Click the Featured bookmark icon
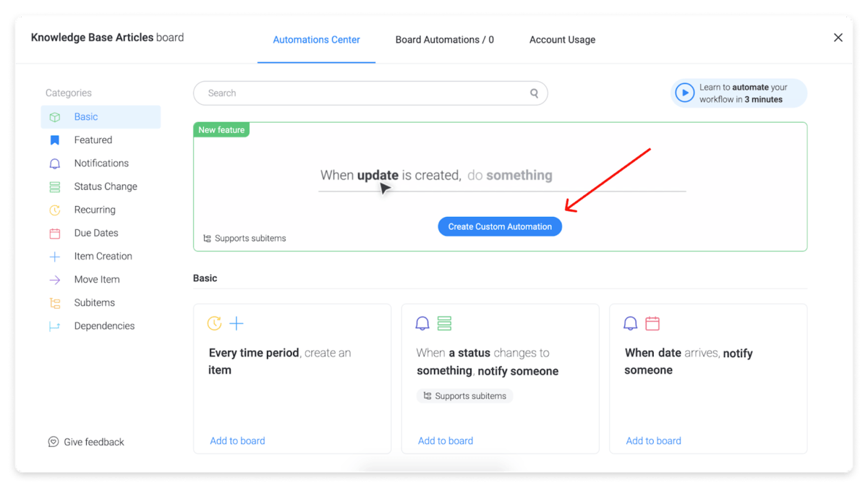Image resolution: width=868 pixels, height=488 pixels. (x=55, y=140)
